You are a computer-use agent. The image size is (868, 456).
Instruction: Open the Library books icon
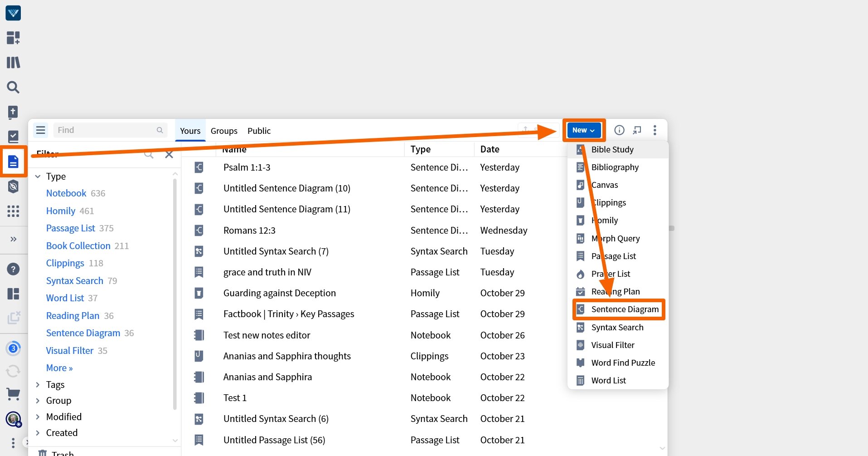pos(13,62)
